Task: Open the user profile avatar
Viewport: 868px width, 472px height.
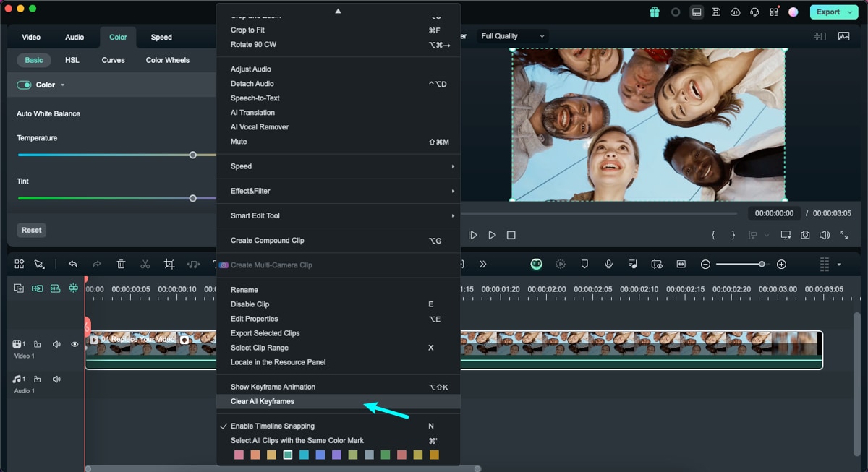Action: tap(793, 12)
